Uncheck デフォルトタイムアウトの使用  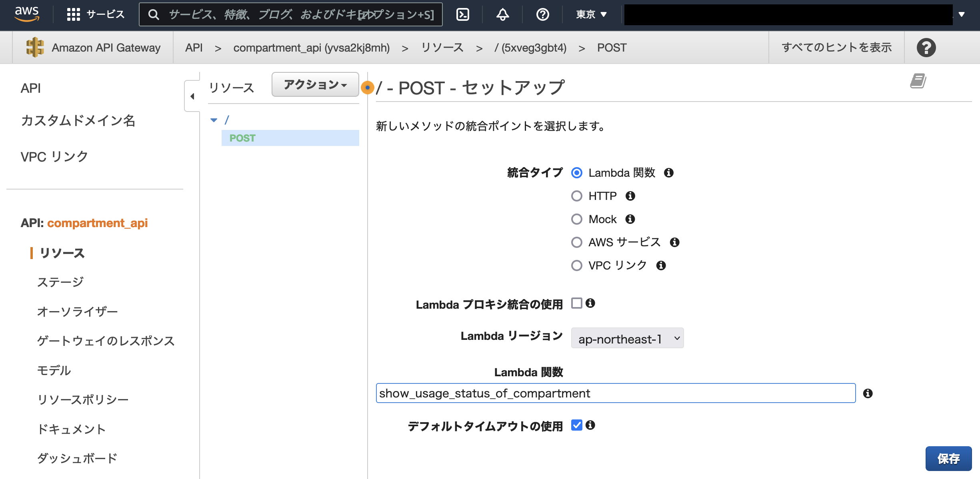576,425
